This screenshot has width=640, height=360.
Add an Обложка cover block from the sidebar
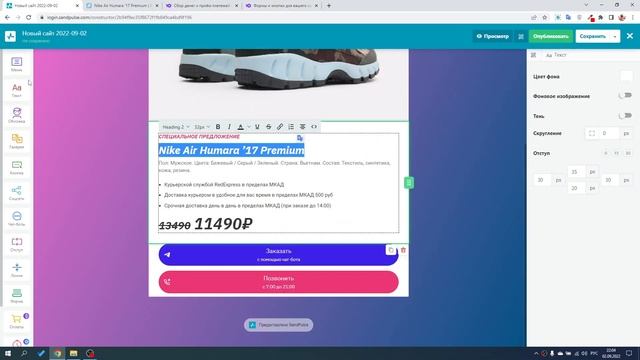tap(17, 116)
